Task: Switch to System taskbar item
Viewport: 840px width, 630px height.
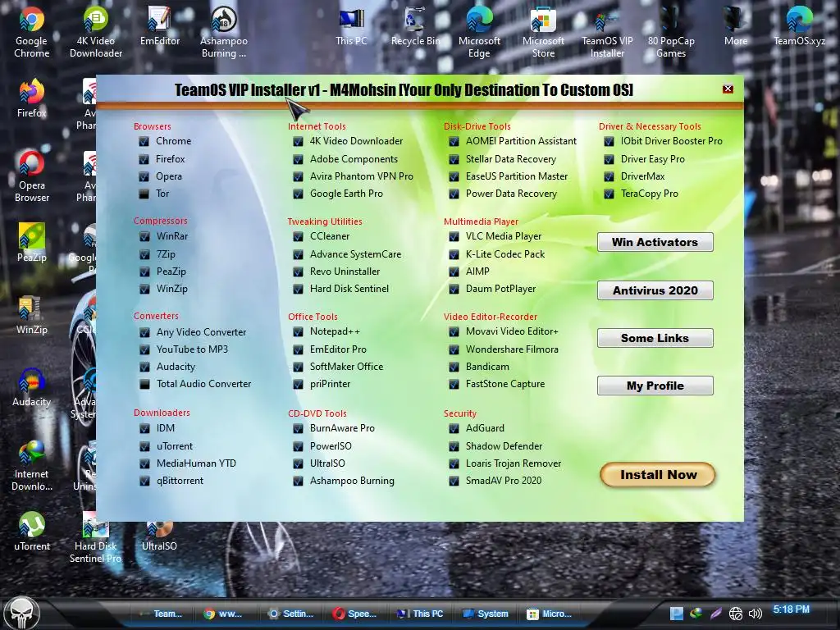Action: click(486, 614)
